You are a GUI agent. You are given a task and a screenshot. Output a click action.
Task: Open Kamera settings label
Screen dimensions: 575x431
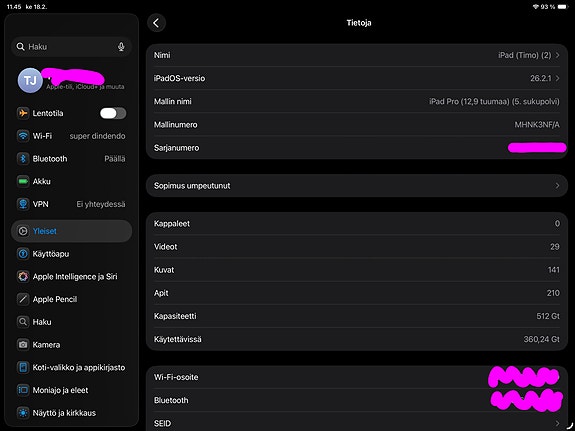(x=46, y=345)
